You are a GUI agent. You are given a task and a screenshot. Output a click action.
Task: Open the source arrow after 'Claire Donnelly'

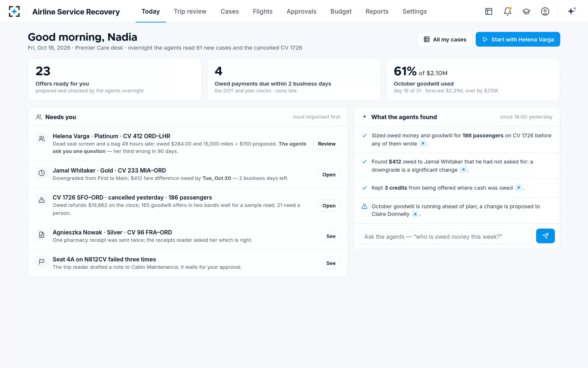(x=415, y=214)
